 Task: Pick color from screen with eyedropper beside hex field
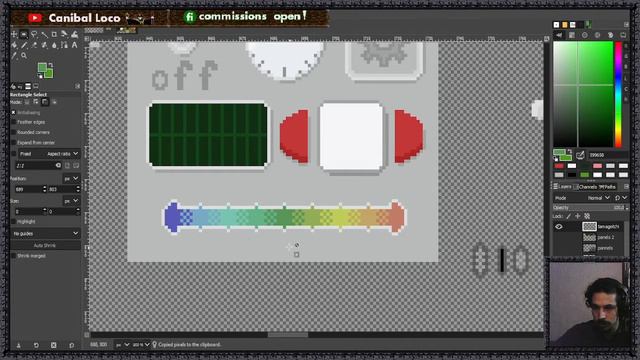coord(580,155)
